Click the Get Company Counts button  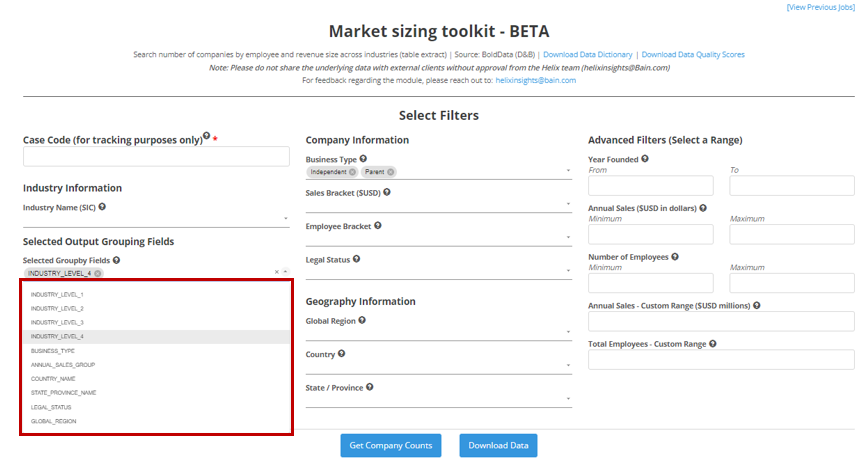[x=390, y=445]
